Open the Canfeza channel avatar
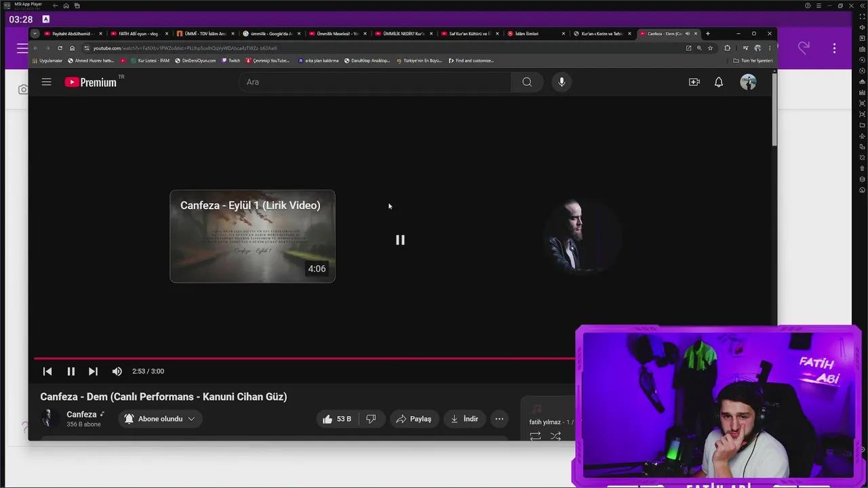The image size is (868, 488). click(49, 418)
